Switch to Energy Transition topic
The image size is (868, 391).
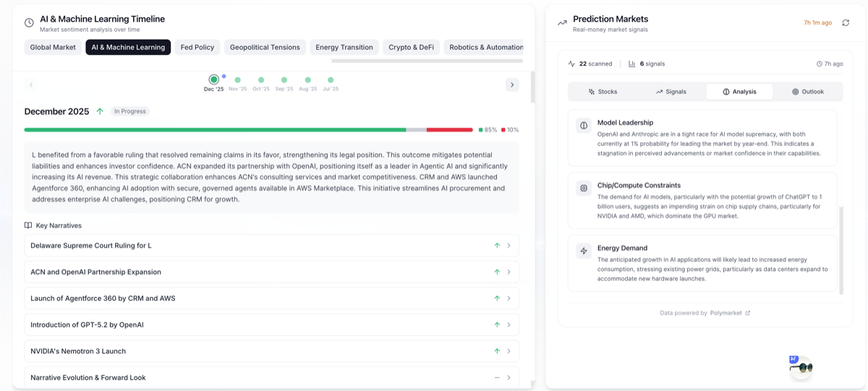(x=344, y=47)
